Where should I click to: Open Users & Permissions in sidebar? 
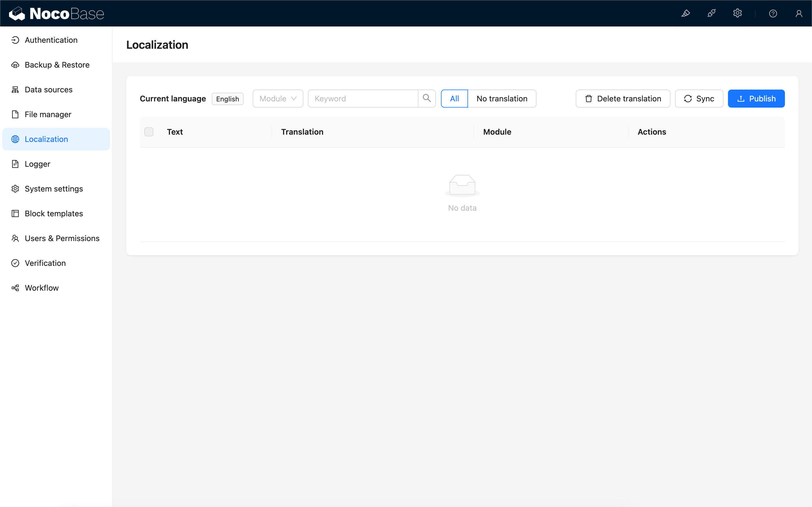pos(62,238)
